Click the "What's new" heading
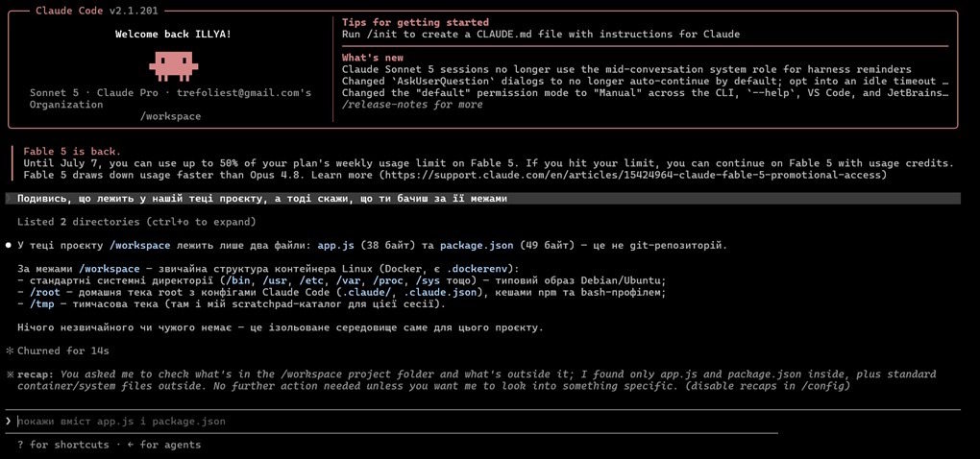 (373, 58)
